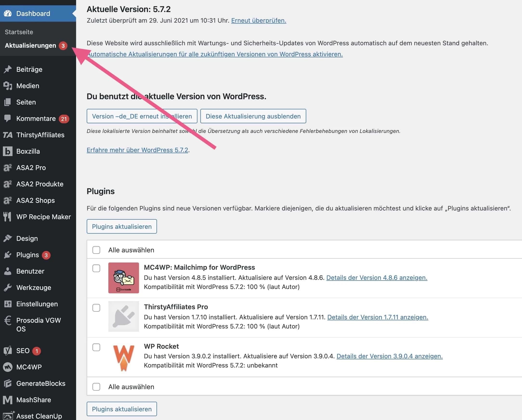Click the MC4WP sidebar icon
This screenshot has height=420, width=522.
coord(7,367)
